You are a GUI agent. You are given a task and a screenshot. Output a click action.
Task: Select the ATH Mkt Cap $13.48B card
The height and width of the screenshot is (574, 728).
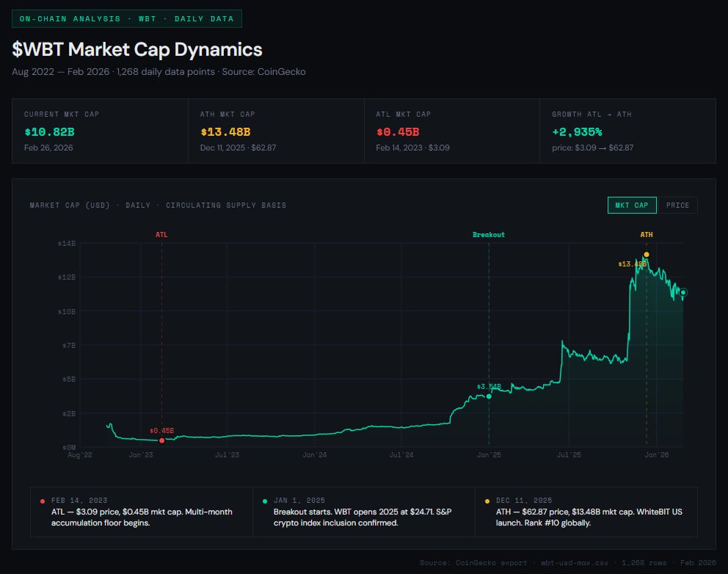coord(276,131)
